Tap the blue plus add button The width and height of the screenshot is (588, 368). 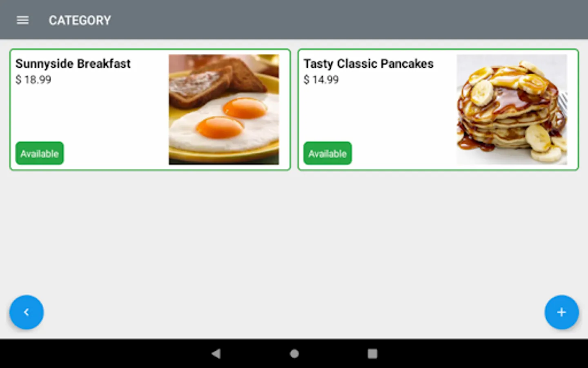(x=561, y=312)
